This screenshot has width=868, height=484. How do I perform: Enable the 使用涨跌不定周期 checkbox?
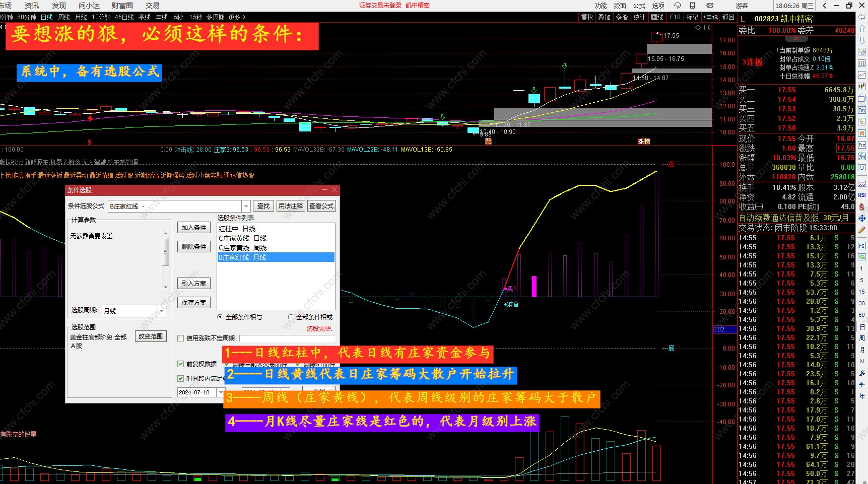click(180, 338)
